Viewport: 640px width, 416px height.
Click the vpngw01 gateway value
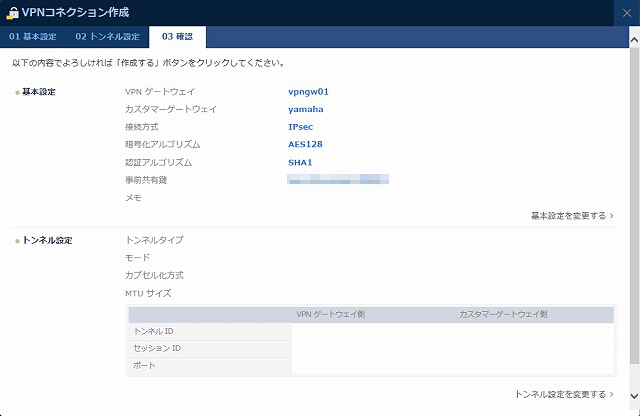coord(308,91)
